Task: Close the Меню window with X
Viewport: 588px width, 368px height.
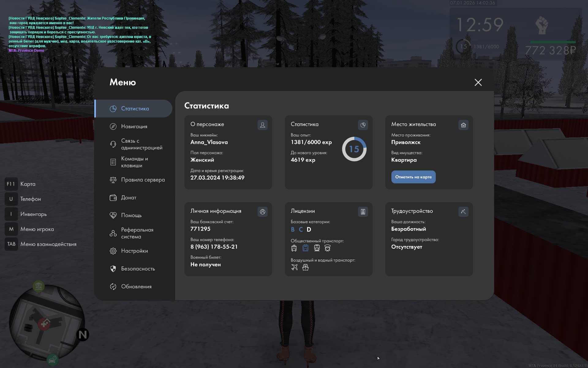Action: (478, 82)
